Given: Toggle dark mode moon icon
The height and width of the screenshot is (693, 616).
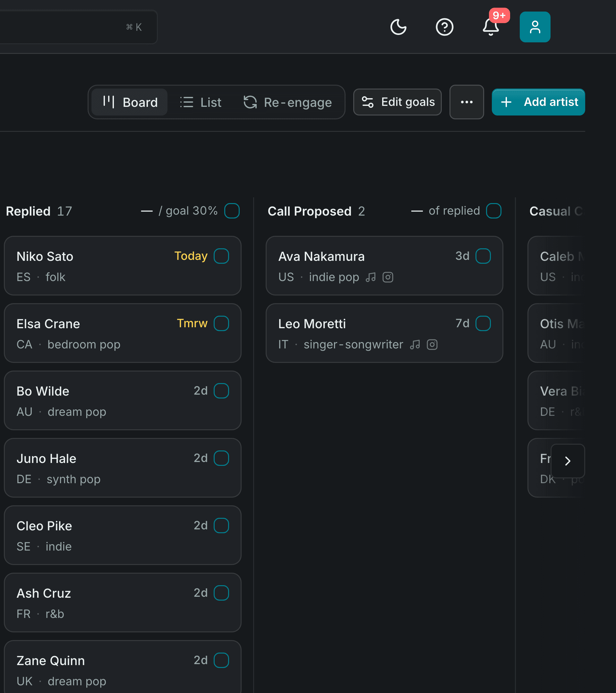Looking at the screenshot, I should 398,27.
